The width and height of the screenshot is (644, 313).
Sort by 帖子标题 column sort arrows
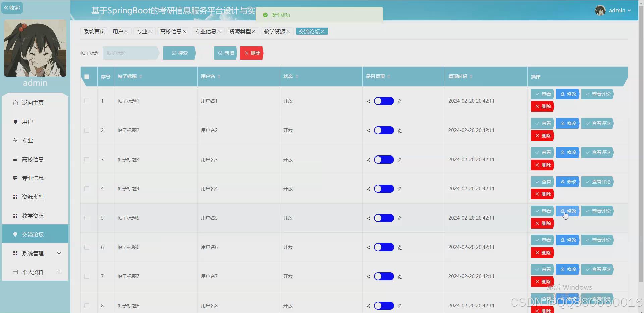pos(141,77)
